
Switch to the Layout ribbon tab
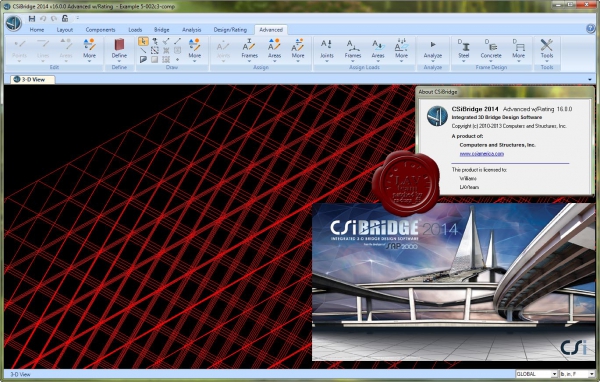pos(65,29)
